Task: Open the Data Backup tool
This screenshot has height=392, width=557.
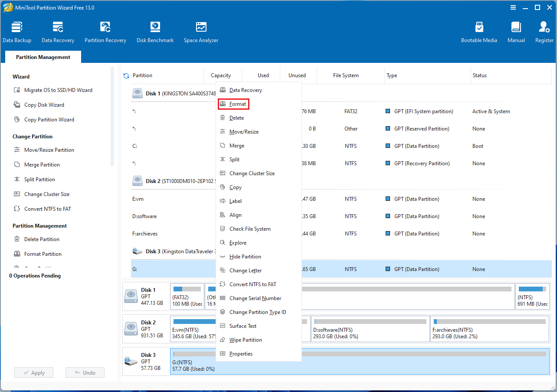Action: pos(17,31)
